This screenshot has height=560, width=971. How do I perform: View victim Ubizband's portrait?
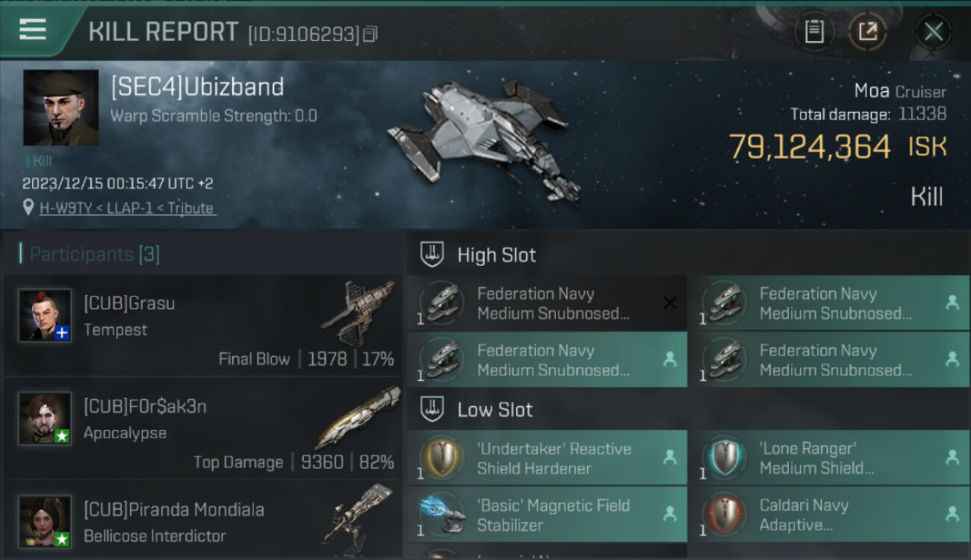click(x=61, y=108)
